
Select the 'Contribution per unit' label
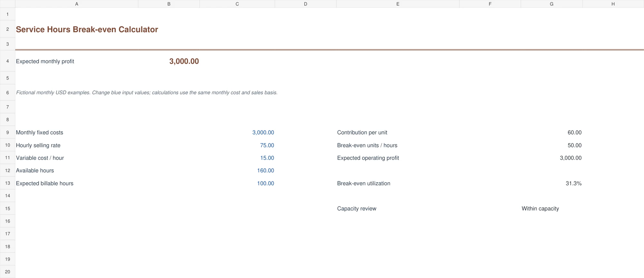tap(362, 133)
